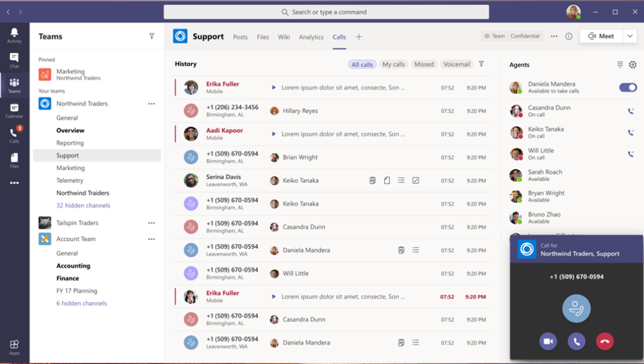
Task: Open the Telemetry channel
Action: (70, 180)
